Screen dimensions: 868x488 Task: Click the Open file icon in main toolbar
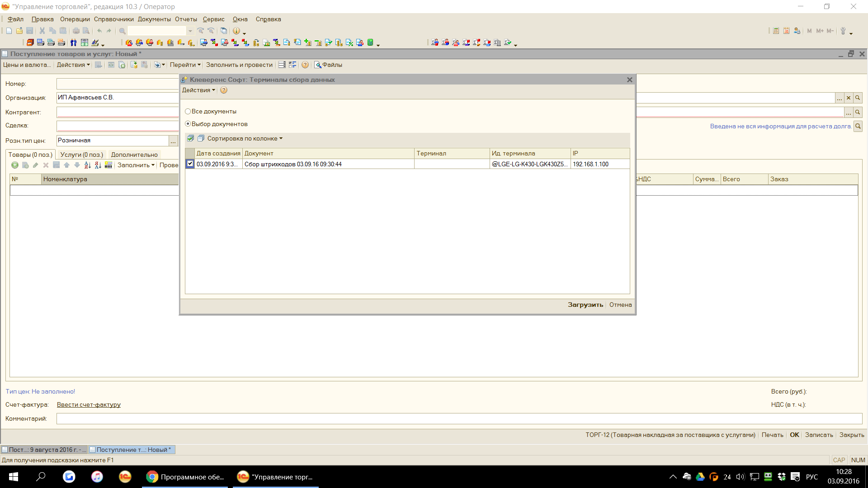pos(19,31)
